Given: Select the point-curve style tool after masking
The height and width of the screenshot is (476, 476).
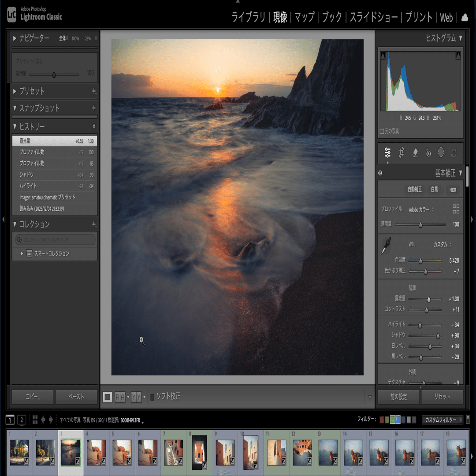Looking at the screenshot, I should pos(454,152).
